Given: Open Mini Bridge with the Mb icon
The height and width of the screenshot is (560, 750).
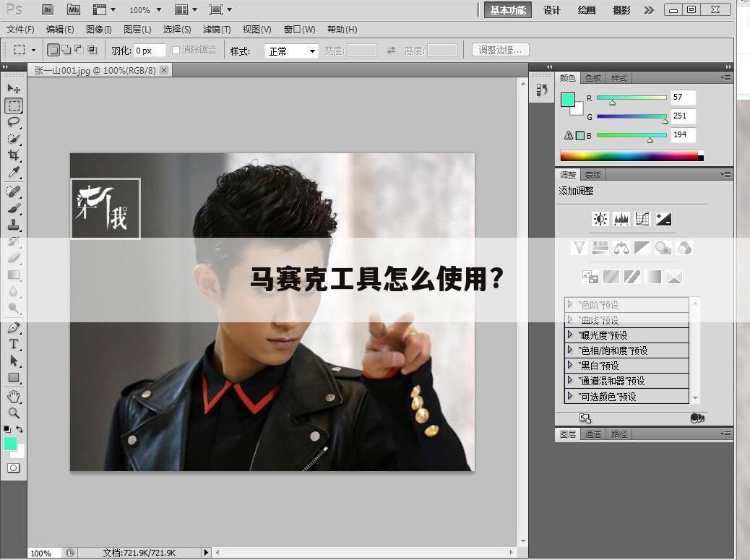Looking at the screenshot, I should pyautogui.click(x=74, y=9).
